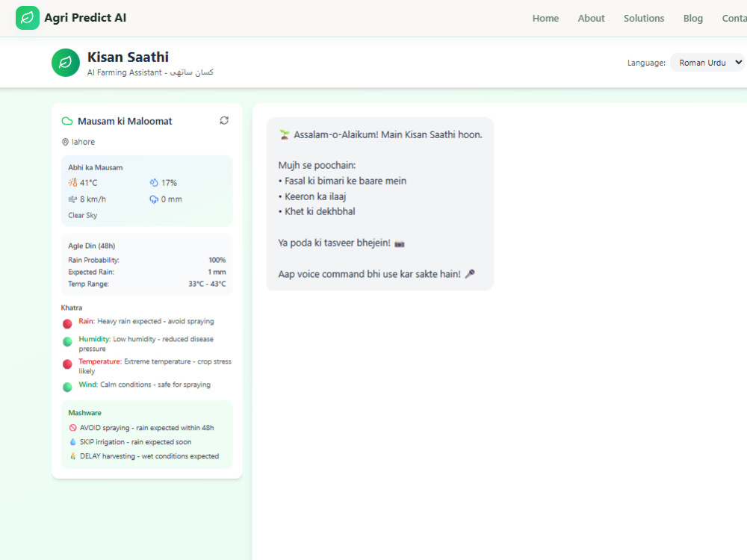Click Heavy rain expected - avoid spraying text
This screenshot has height=560, width=747.
coord(156,321)
